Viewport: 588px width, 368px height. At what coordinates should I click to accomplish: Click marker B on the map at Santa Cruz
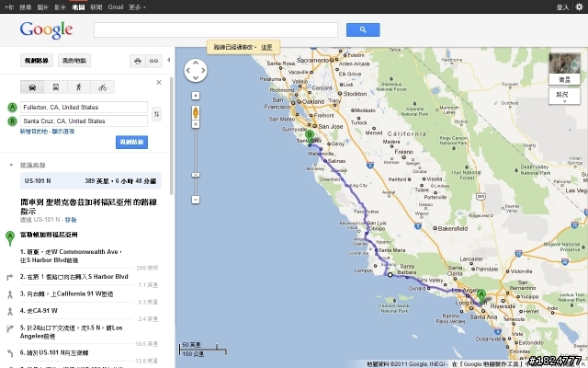pyautogui.click(x=310, y=137)
